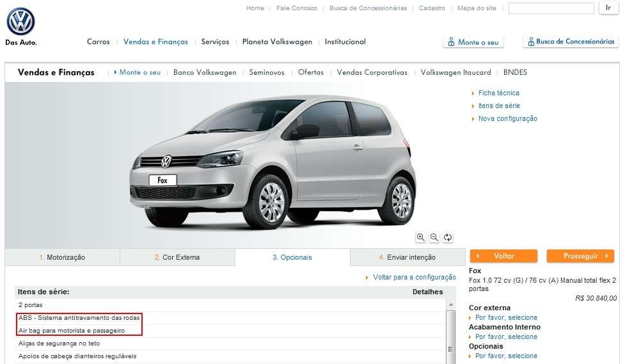Switch to Cor Externa tab
The image size is (625, 364).
click(177, 257)
